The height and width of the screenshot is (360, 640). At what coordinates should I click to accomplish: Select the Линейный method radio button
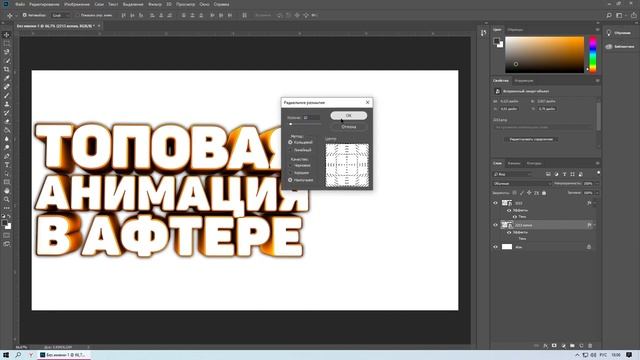pyautogui.click(x=290, y=150)
